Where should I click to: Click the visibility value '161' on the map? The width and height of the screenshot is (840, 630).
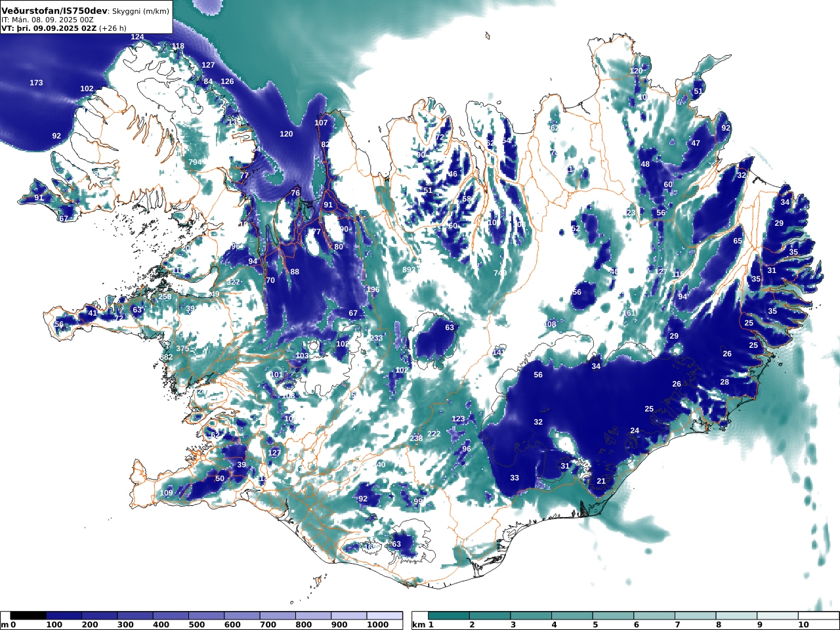(x=630, y=313)
